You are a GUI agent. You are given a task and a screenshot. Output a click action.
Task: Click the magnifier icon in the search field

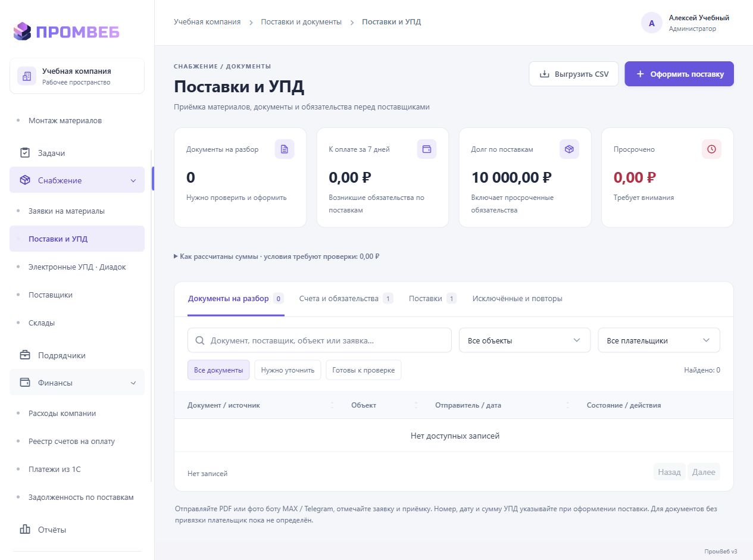click(x=200, y=340)
